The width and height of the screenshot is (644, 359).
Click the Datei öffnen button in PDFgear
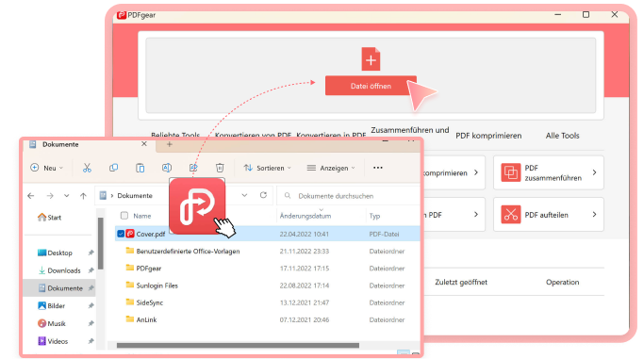point(371,86)
